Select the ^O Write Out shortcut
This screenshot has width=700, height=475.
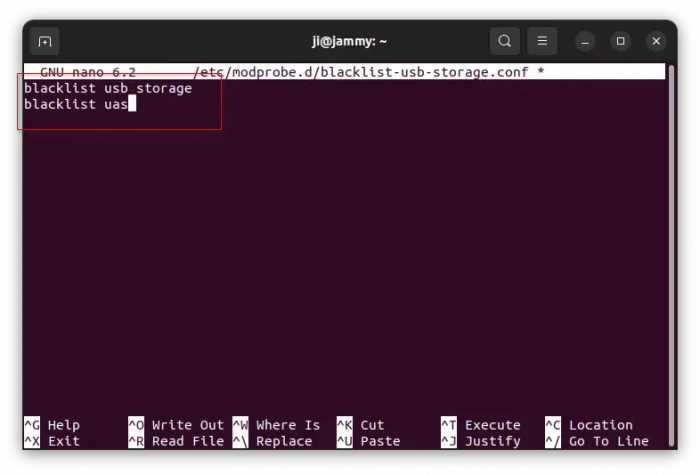pos(175,425)
